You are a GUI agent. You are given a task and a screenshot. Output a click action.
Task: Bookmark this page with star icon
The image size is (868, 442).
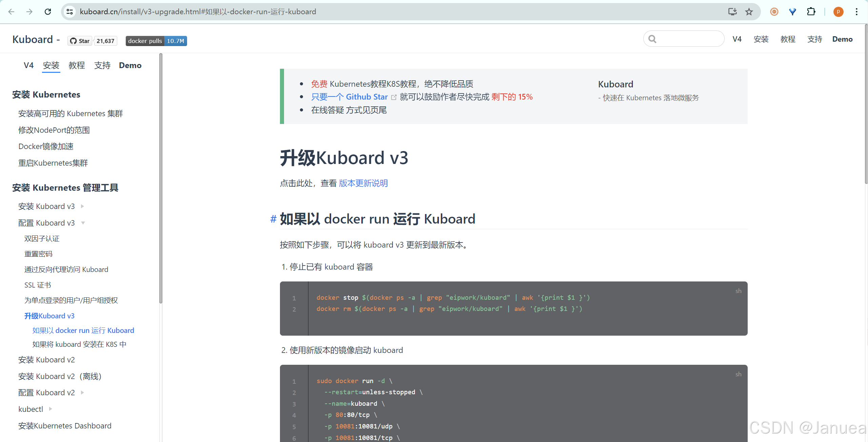click(x=749, y=12)
